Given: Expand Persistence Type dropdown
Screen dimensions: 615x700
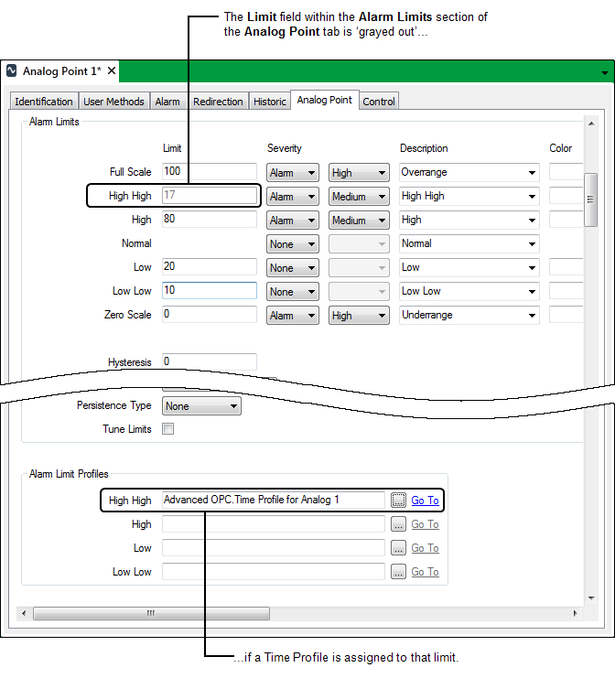Looking at the screenshot, I should [201, 406].
